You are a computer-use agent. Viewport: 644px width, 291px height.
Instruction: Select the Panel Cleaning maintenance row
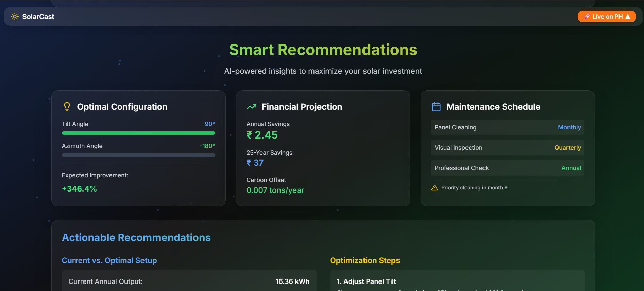click(x=508, y=127)
